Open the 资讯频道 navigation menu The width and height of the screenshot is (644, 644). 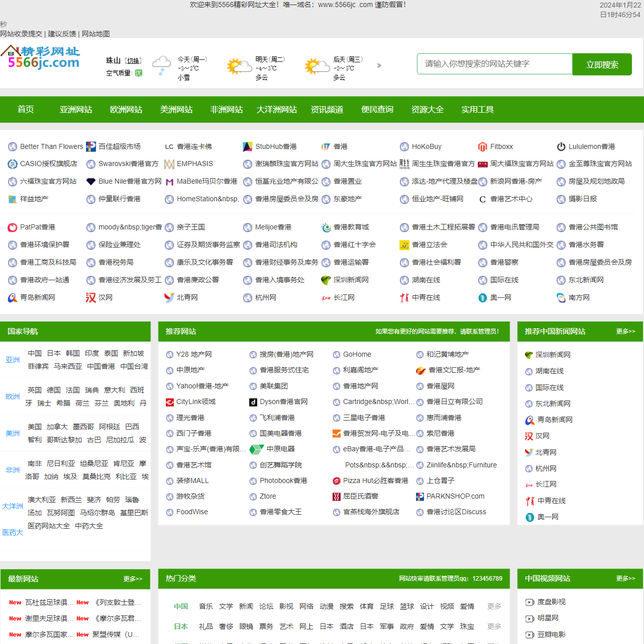click(x=327, y=109)
